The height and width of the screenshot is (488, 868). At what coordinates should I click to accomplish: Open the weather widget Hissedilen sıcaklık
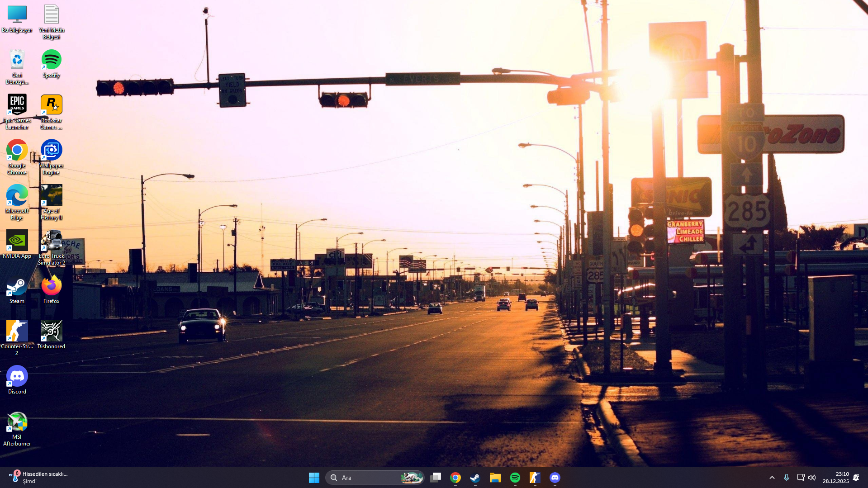pyautogui.click(x=38, y=478)
